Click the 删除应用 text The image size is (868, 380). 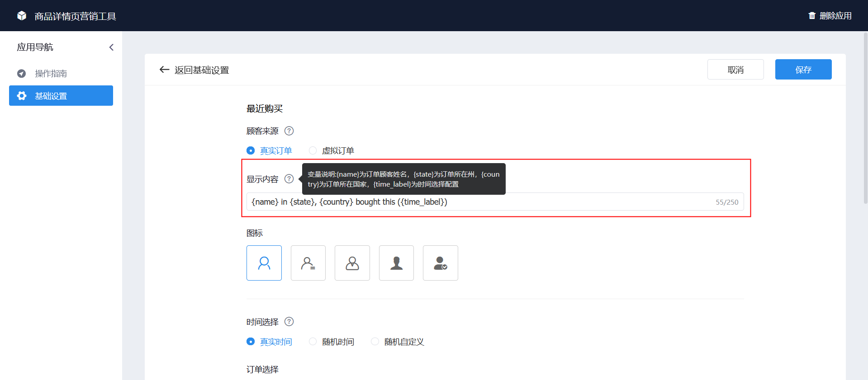pyautogui.click(x=835, y=16)
